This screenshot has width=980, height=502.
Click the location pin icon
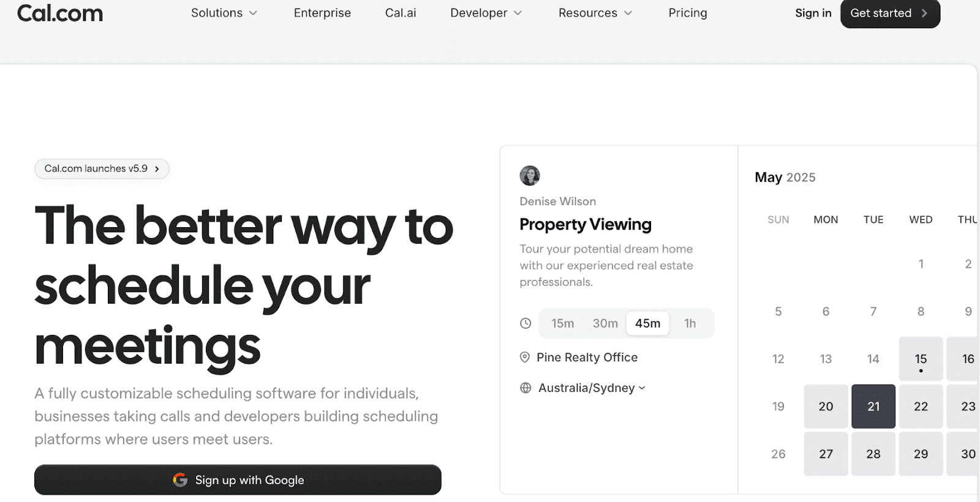525,358
